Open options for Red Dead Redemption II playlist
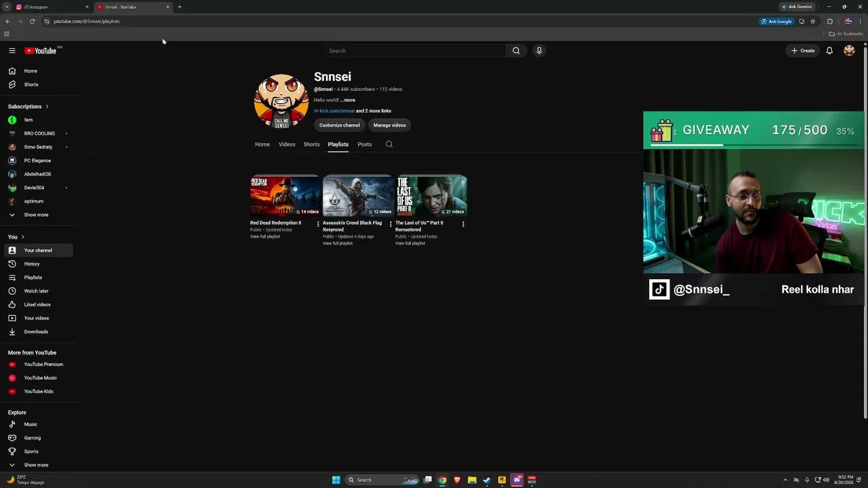The height and width of the screenshot is (488, 868). [318, 224]
